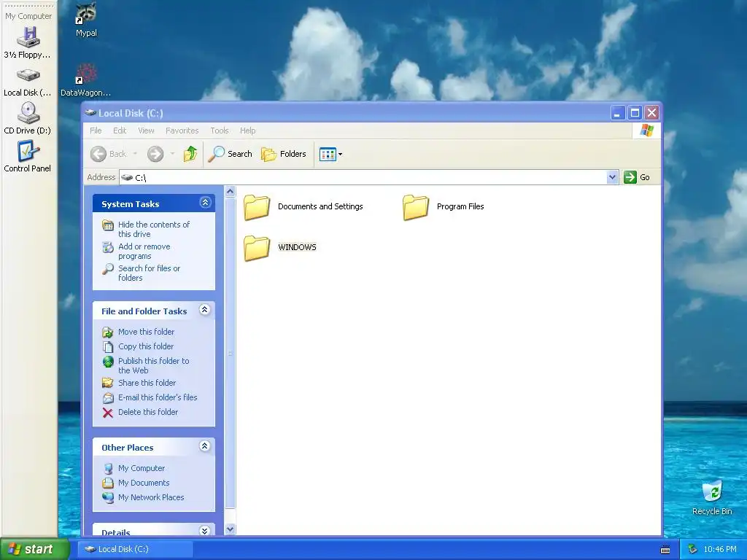The image size is (747, 560).
Task: Open the Edit menu
Action: coord(120,131)
